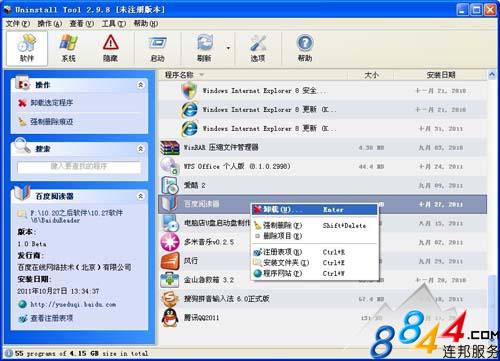Sort by 安装日期 column header

coord(441,75)
